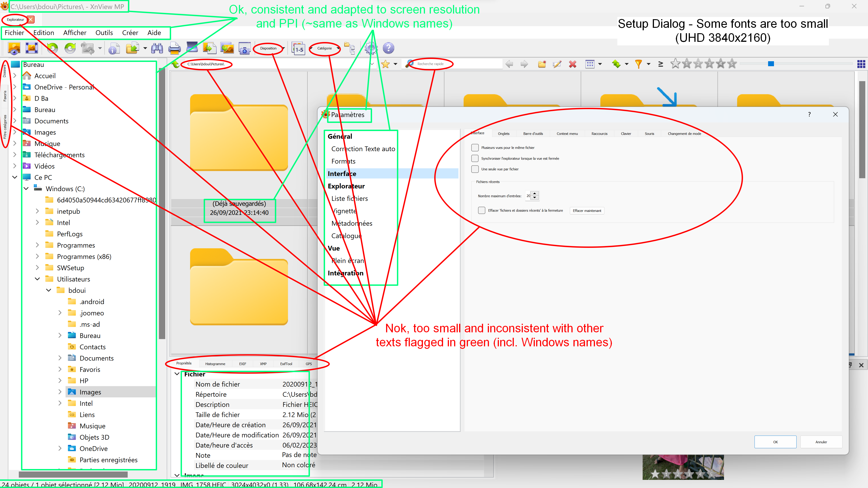The height and width of the screenshot is (488, 868).
Task: Click the blue help question mark icon
Action: point(388,49)
